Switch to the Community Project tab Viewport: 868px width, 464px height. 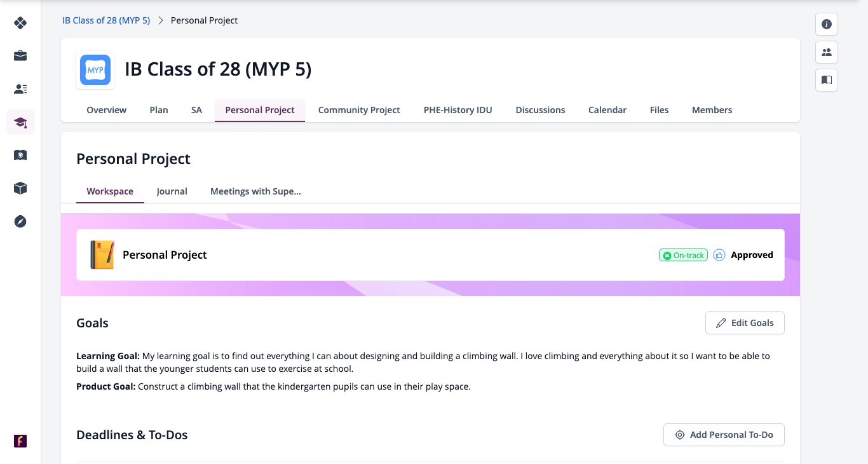pyautogui.click(x=359, y=110)
